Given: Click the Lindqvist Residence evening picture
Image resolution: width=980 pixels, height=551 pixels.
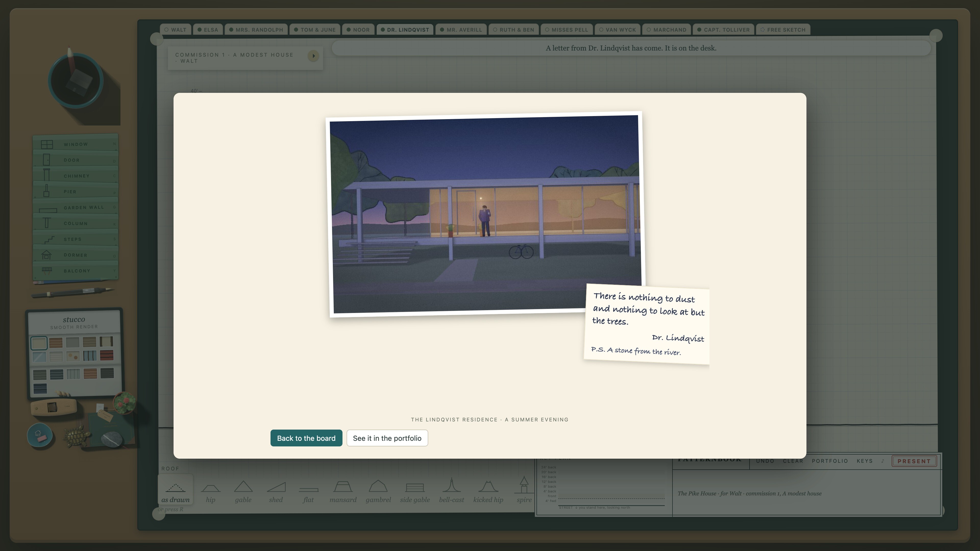Looking at the screenshot, I should click(485, 214).
